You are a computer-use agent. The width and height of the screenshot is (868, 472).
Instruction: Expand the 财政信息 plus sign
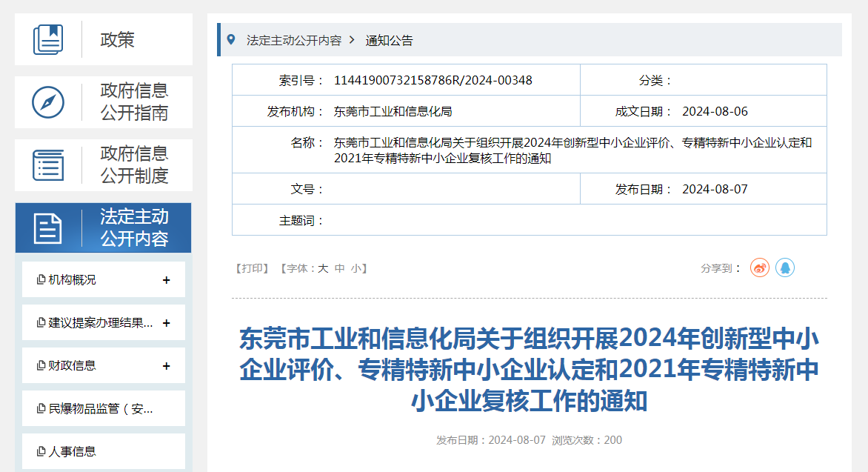(166, 366)
